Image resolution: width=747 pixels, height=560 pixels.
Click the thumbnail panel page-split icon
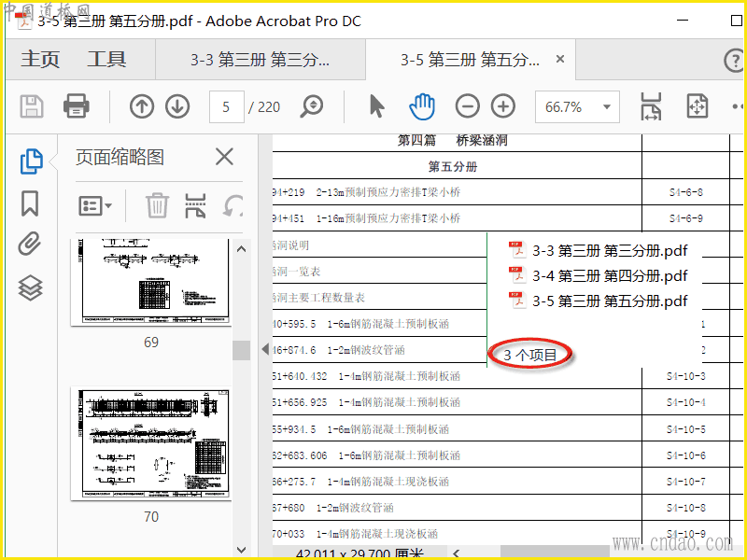coord(195,205)
